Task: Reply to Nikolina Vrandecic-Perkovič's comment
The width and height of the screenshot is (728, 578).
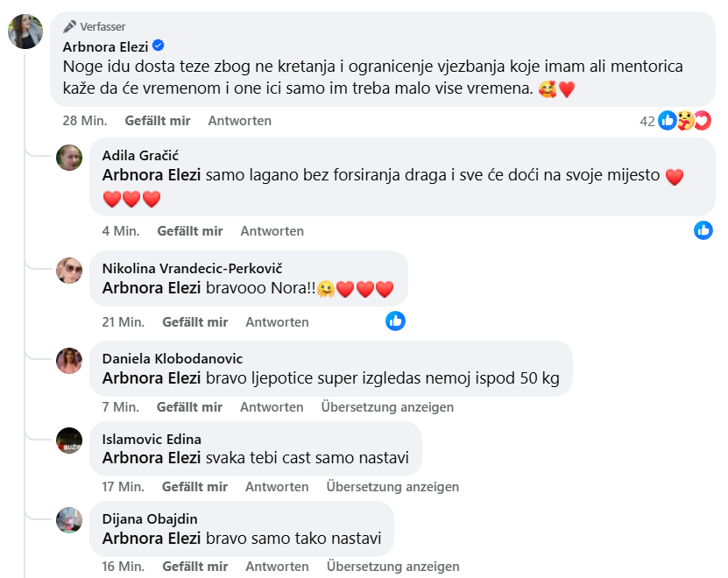Action: coord(277,322)
